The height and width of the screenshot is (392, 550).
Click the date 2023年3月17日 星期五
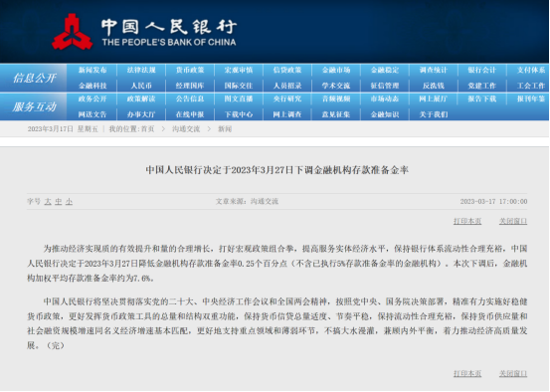(63, 129)
